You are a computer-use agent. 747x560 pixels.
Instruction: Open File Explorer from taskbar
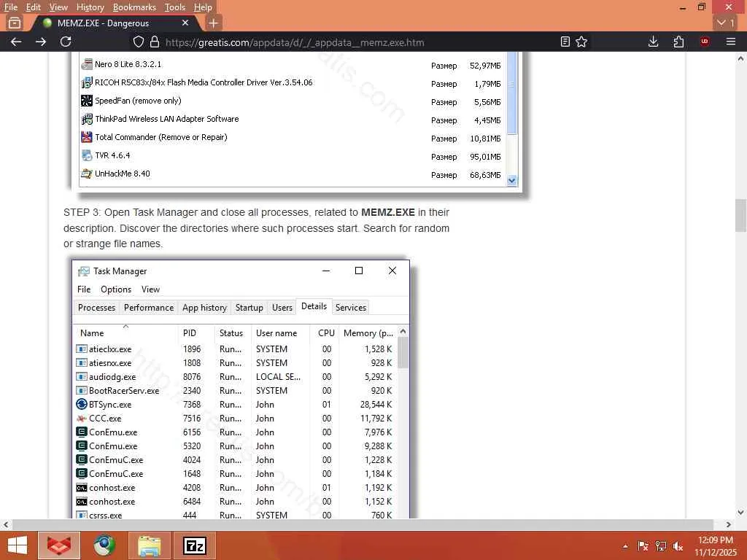(x=150, y=545)
